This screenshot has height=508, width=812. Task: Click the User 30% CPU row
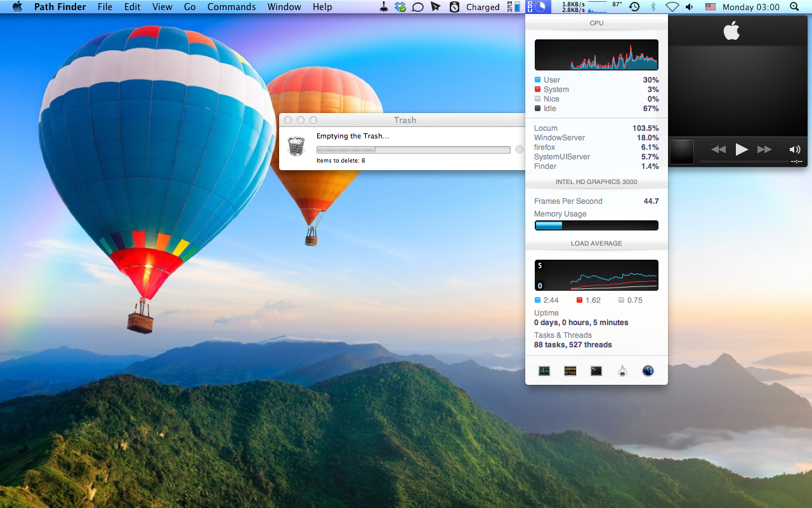tap(596, 80)
